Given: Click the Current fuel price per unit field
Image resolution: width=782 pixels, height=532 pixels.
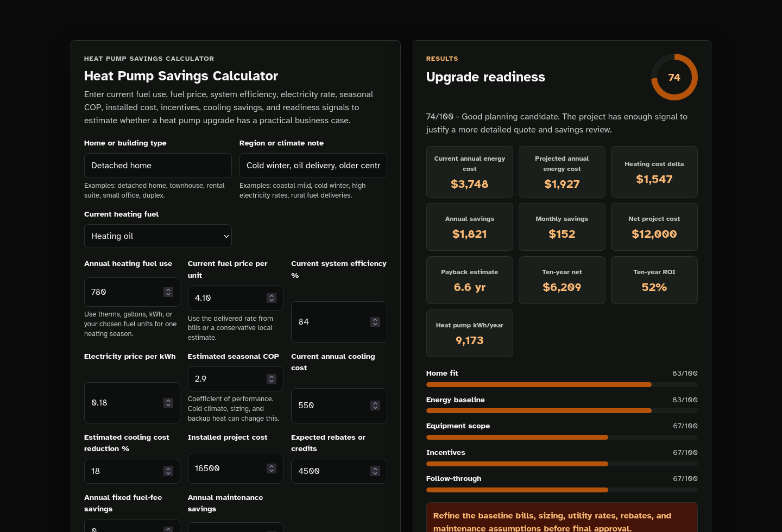Looking at the screenshot, I should pyautogui.click(x=236, y=298).
